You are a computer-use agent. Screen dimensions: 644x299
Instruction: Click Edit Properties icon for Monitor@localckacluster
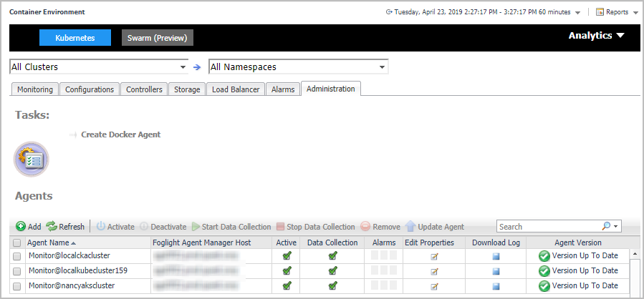[x=434, y=256]
